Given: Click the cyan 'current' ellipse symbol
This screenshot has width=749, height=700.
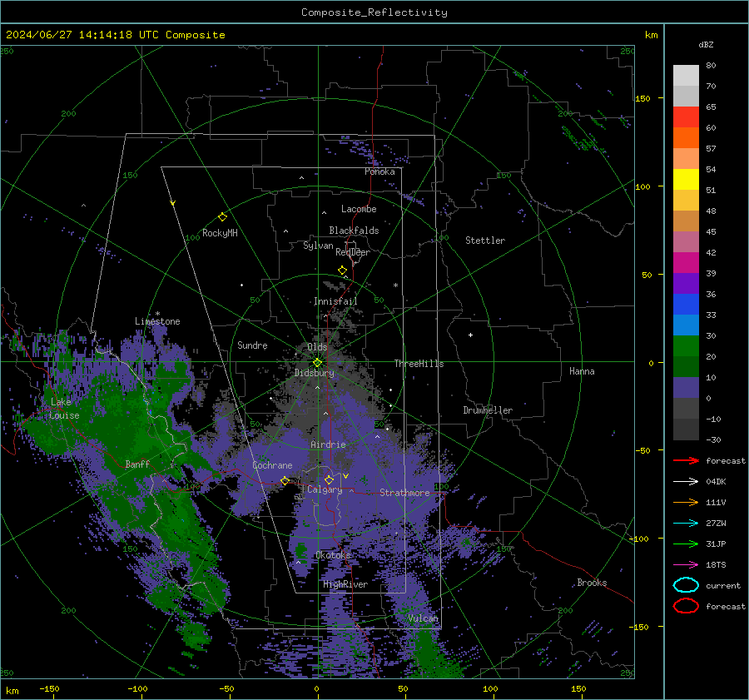Looking at the screenshot, I should coord(686,585).
